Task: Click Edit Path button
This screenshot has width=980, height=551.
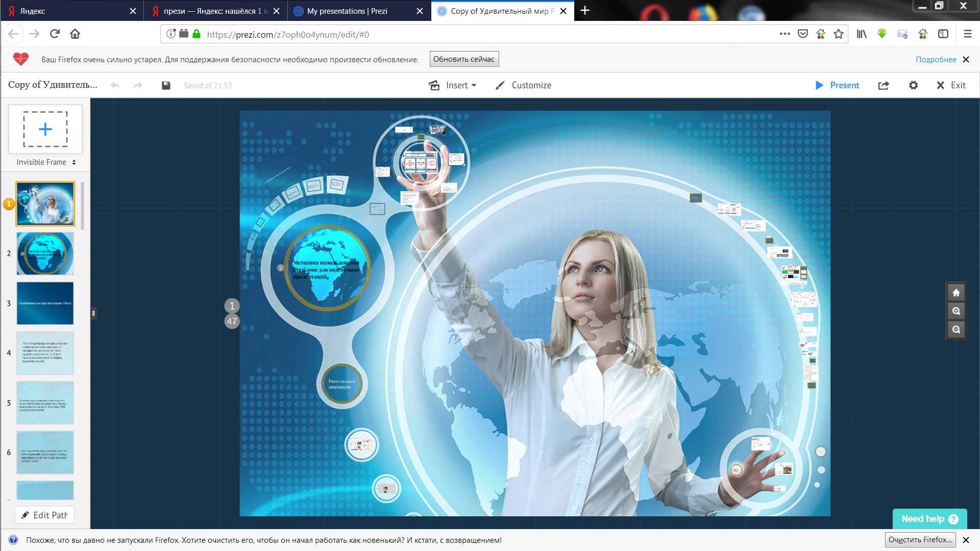Action: point(44,515)
